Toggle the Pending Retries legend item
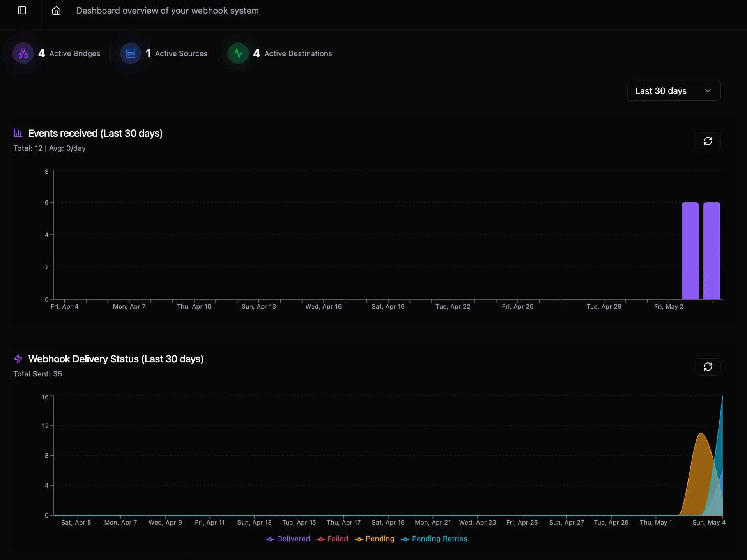This screenshot has height=560, width=747. [434, 539]
